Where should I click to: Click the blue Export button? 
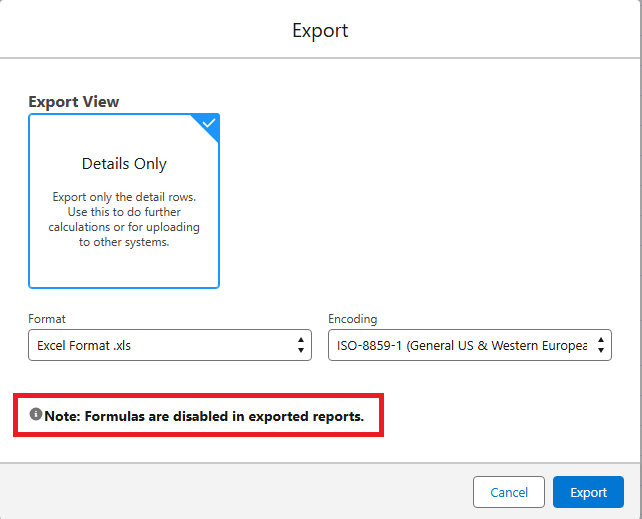588,492
